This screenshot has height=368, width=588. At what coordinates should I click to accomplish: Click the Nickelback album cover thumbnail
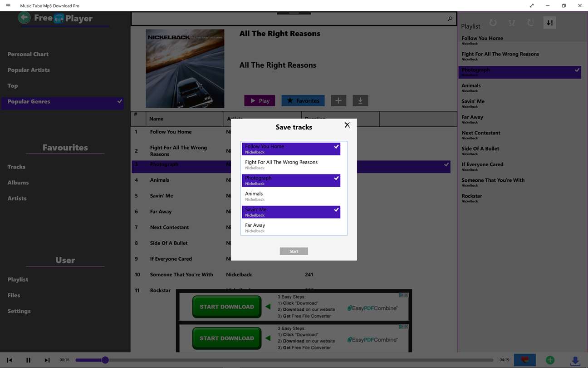tap(185, 69)
